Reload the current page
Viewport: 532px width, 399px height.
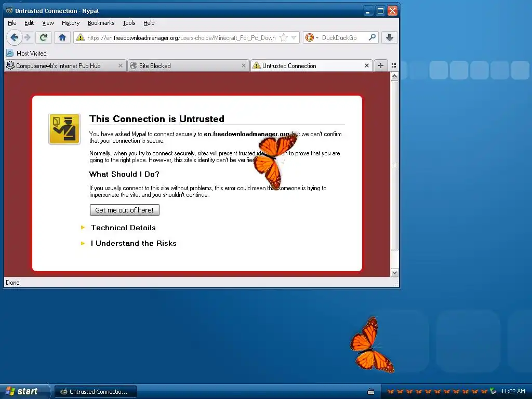click(x=43, y=37)
